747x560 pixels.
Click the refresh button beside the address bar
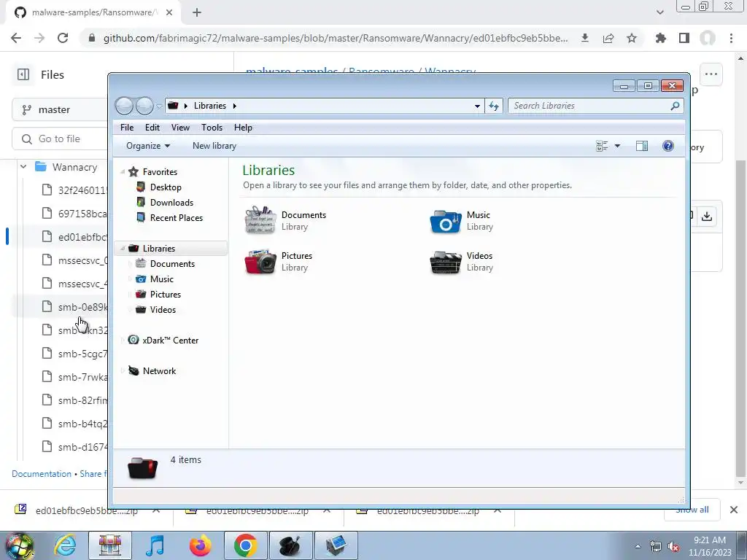pyautogui.click(x=494, y=106)
